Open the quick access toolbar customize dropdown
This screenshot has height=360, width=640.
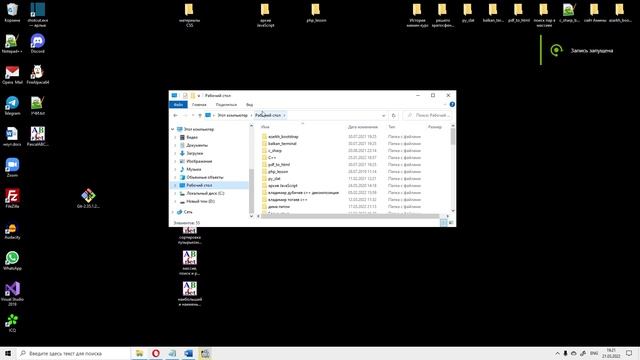point(199,96)
